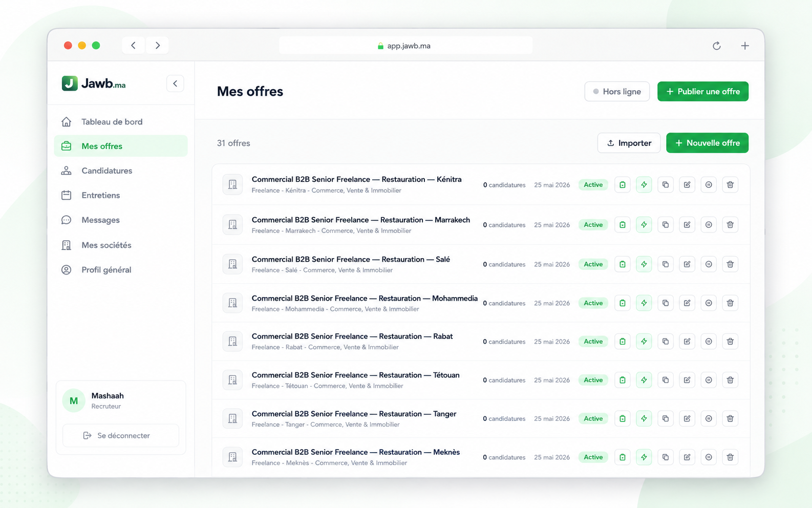
Task: Pause the Kénitra offer
Action: (x=709, y=185)
